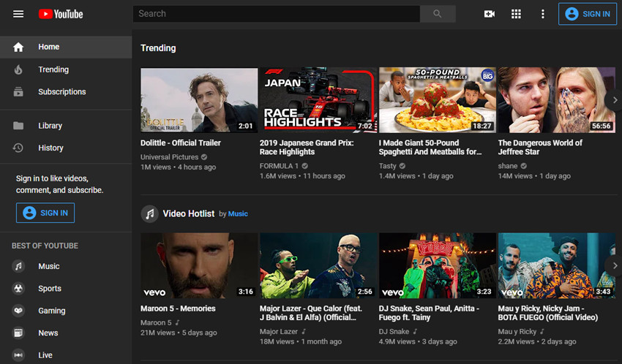Select Home in the sidebar
622x364 pixels.
[x=66, y=47]
